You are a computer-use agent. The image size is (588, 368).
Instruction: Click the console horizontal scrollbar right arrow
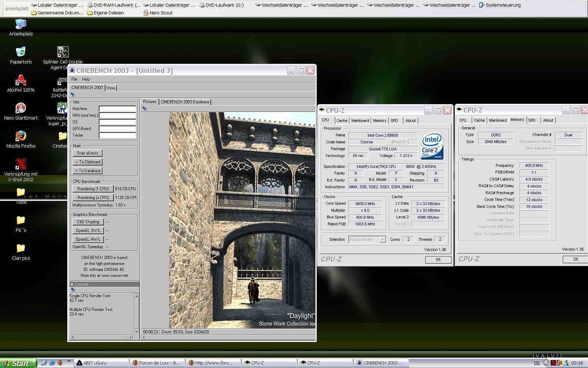tap(130, 337)
